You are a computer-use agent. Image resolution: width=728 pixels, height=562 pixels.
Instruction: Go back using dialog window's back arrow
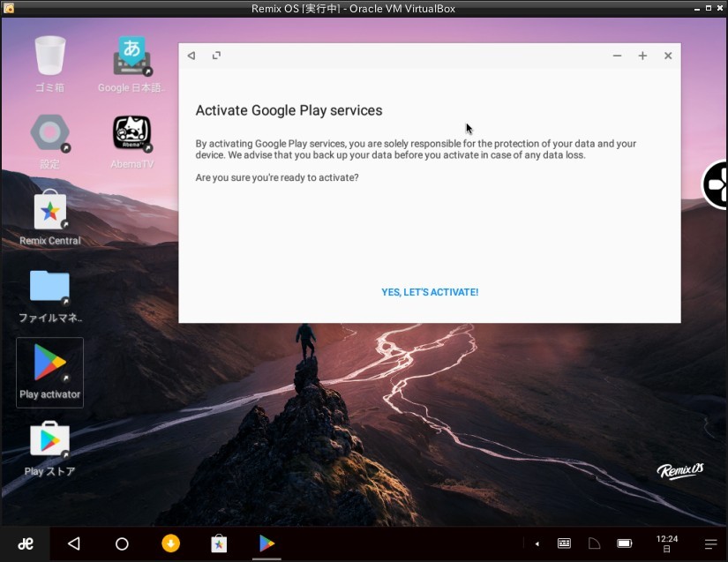(191, 56)
